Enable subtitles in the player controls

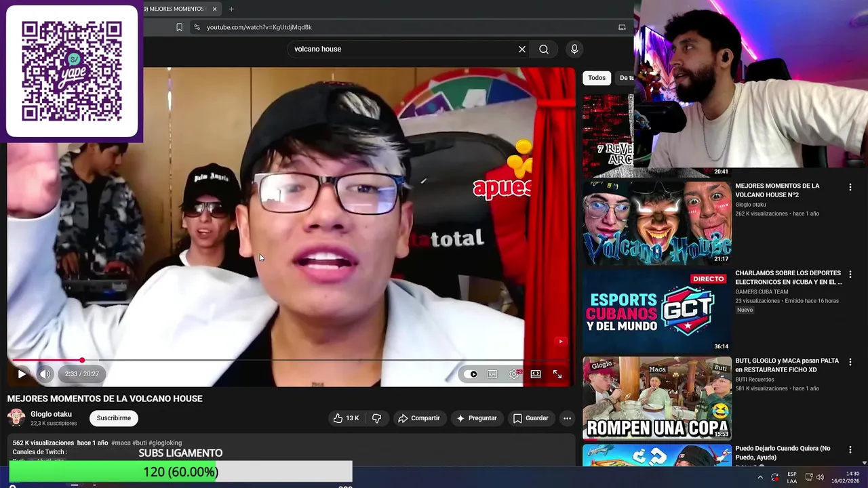click(492, 374)
